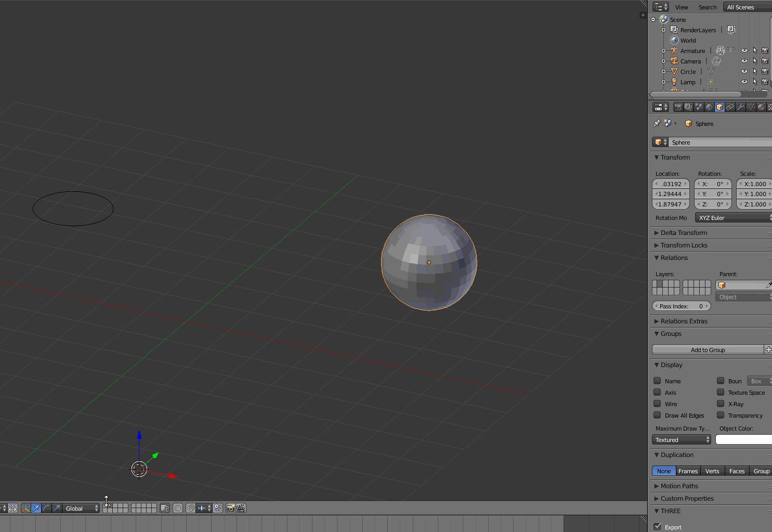Click the Sphere object name field
772x532 pixels.
pos(720,142)
